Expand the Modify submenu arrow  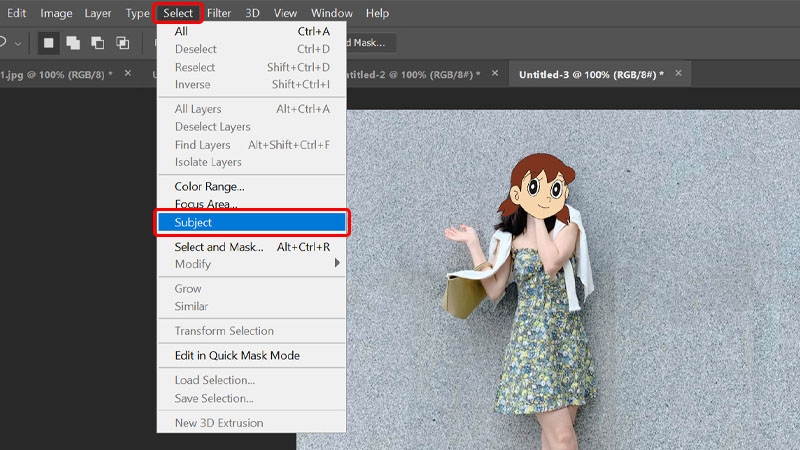point(337,263)
